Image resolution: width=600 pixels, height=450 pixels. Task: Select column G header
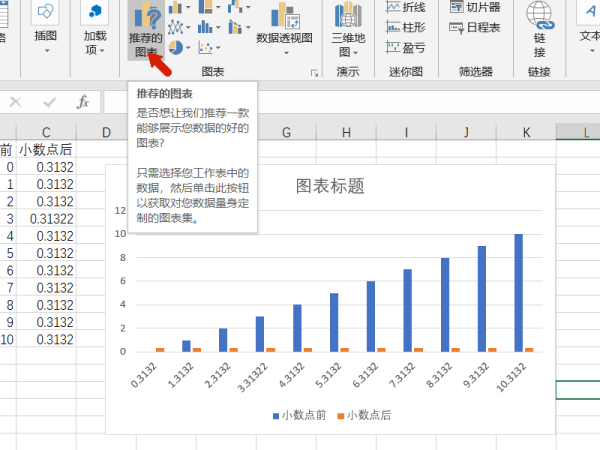click(286, 132)
